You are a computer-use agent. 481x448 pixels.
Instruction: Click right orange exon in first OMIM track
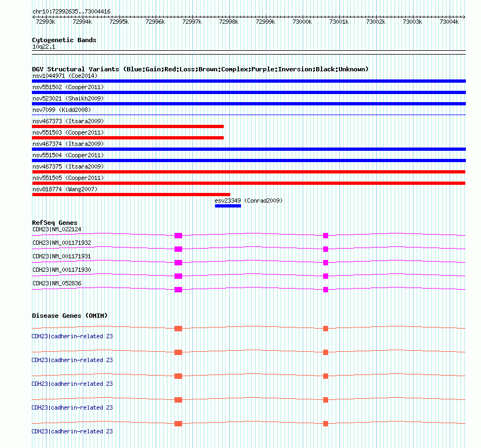pyautogui.click(x=326, y=329)
